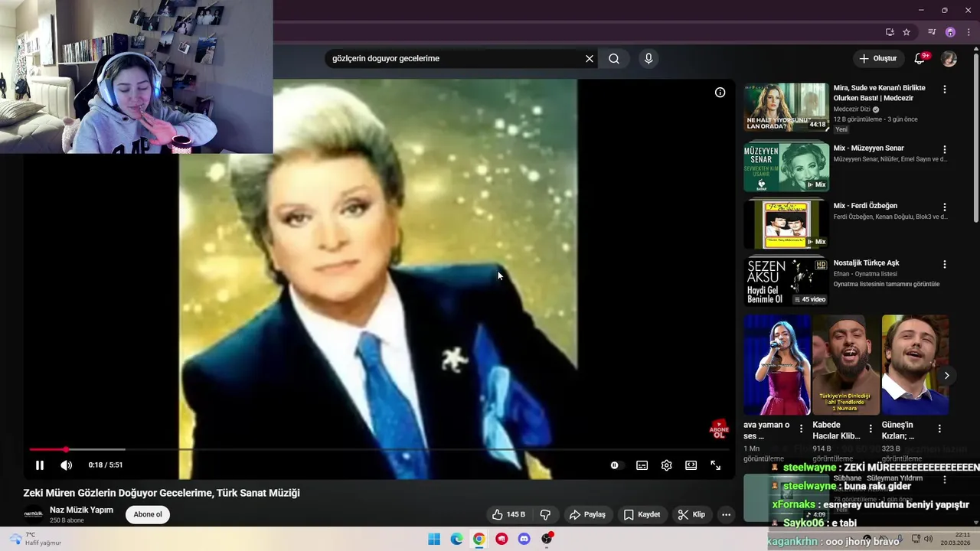This screenshot has height=551, width=980.
Task: Click taskbar clock 22:11
Action: pyautogui.click(x=956, y=539)
